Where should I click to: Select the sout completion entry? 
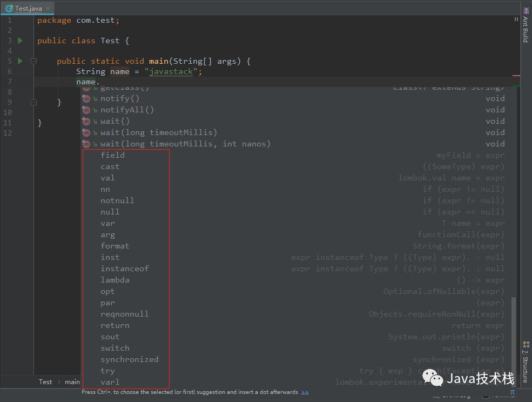click(110, 337)
